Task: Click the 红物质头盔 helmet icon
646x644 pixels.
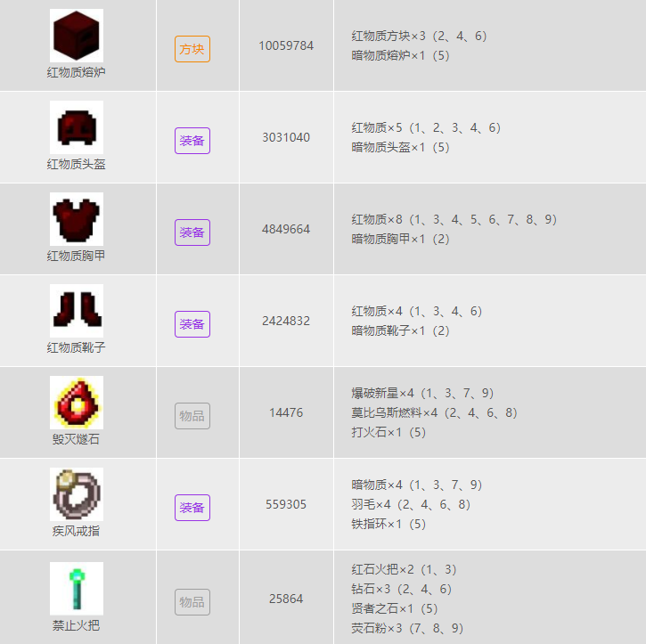Action: 77,127
